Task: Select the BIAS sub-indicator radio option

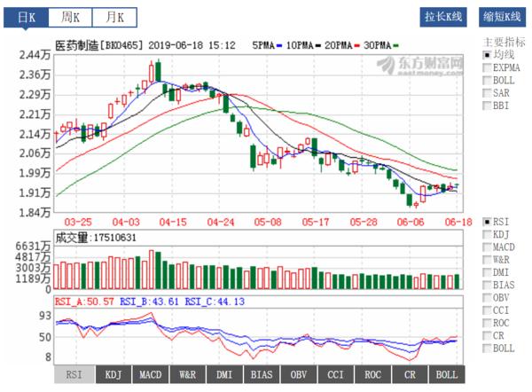Action: 487,285
